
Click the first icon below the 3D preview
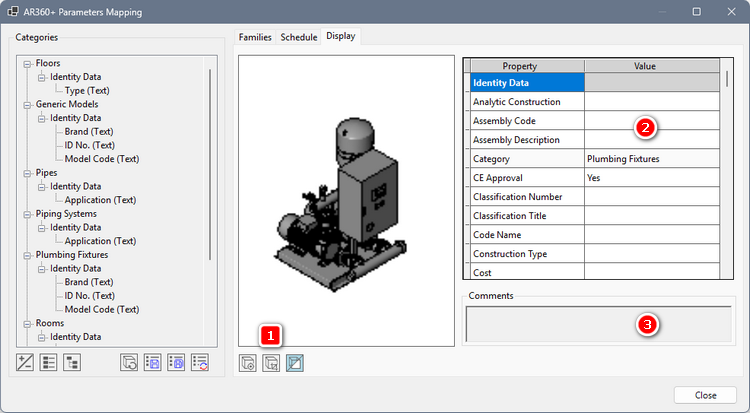pyautogui.click(x=248, y=362)
